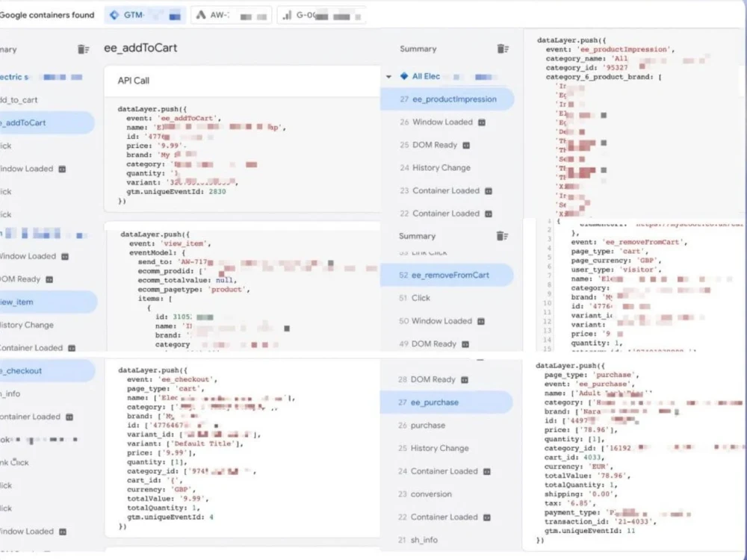Click code line ecomm_pagetype: 'product'

click(x=193, y=289)
